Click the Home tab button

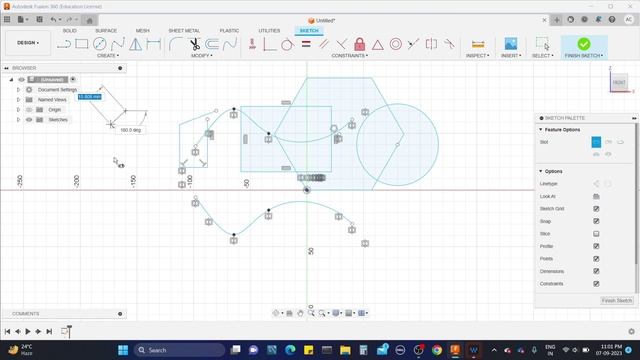pos(90,20)
